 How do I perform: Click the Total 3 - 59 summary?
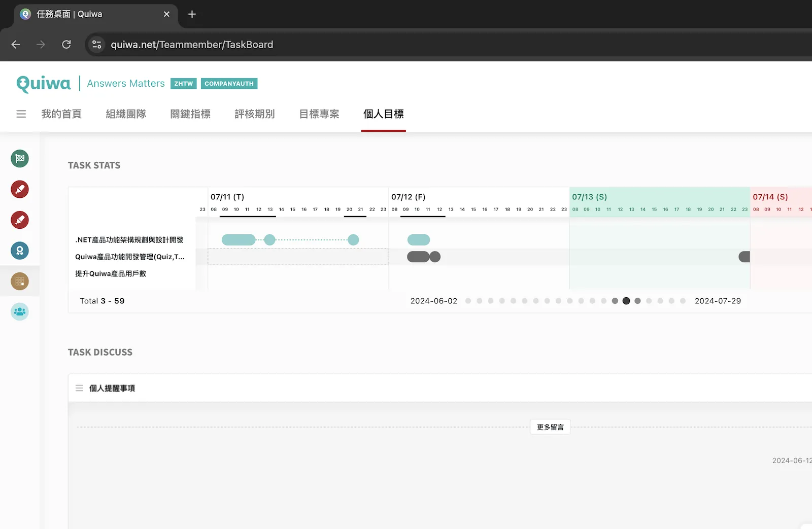tap(102, 301)
